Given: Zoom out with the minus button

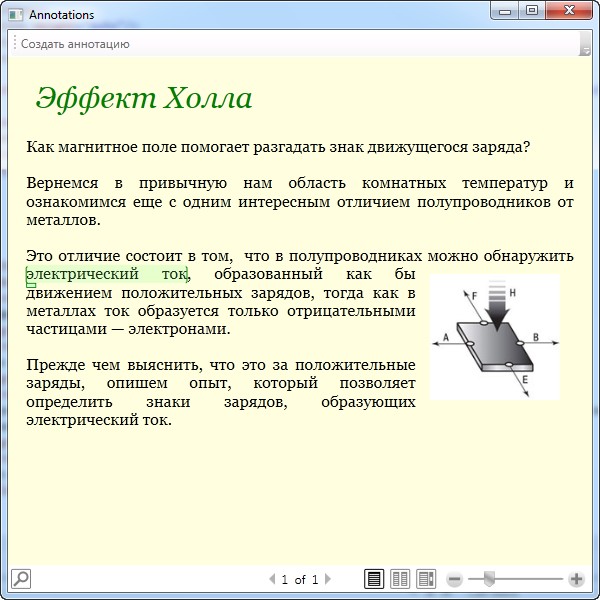Looking at the screenshot, I should [x=455, y=579].
